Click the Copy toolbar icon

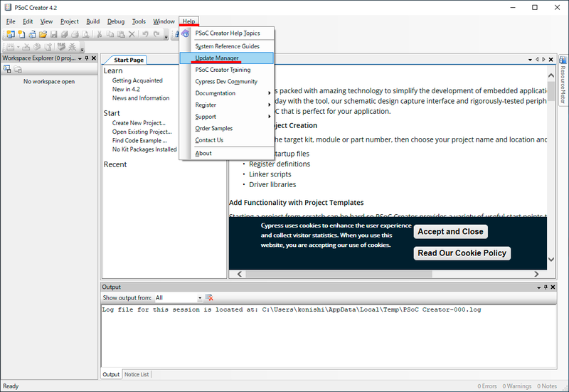pyautogui.click(x=110, y=34)
